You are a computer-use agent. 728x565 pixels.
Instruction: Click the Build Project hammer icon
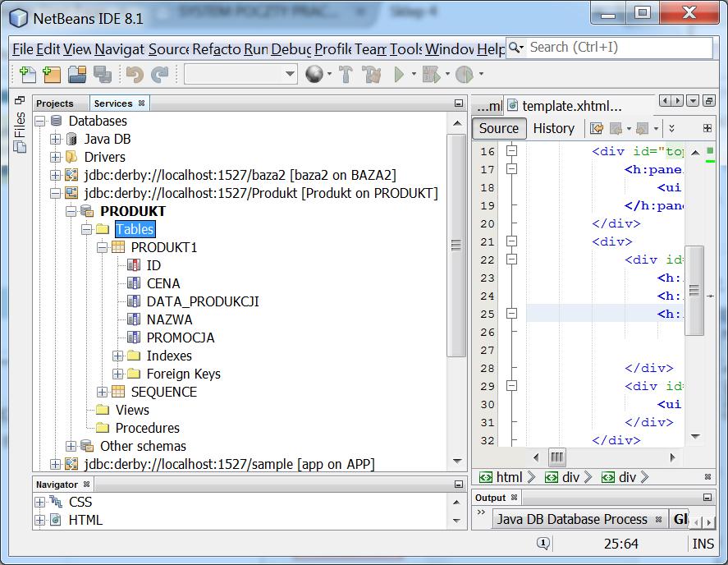point(346,75)
